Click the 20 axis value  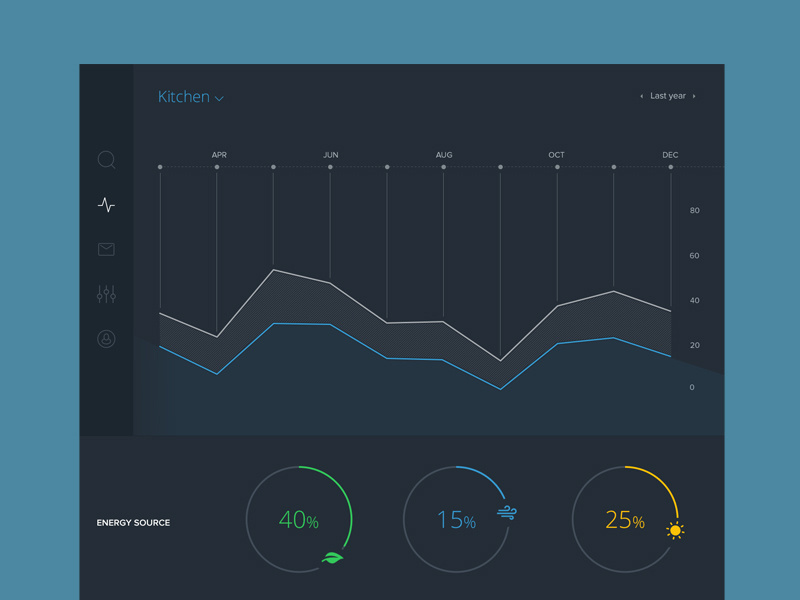(x=694, y=345)
